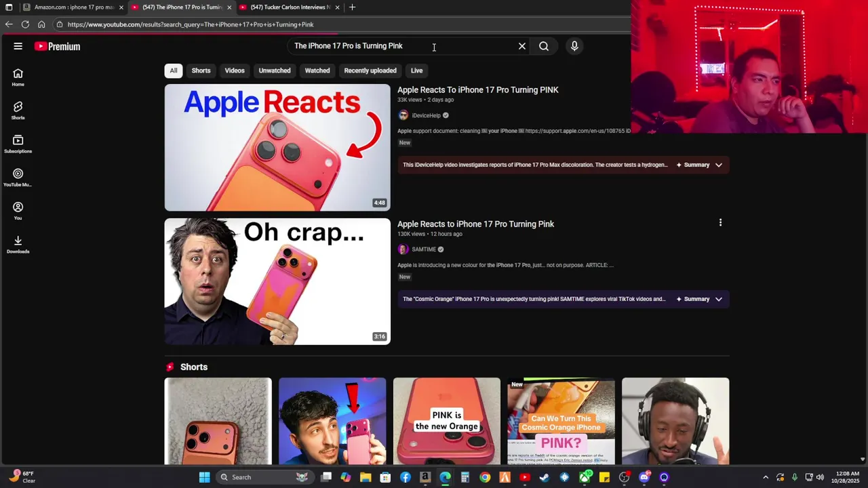Open the Short with man wearing headphones
The image size is (868, 488).
[x=675, y=421]
